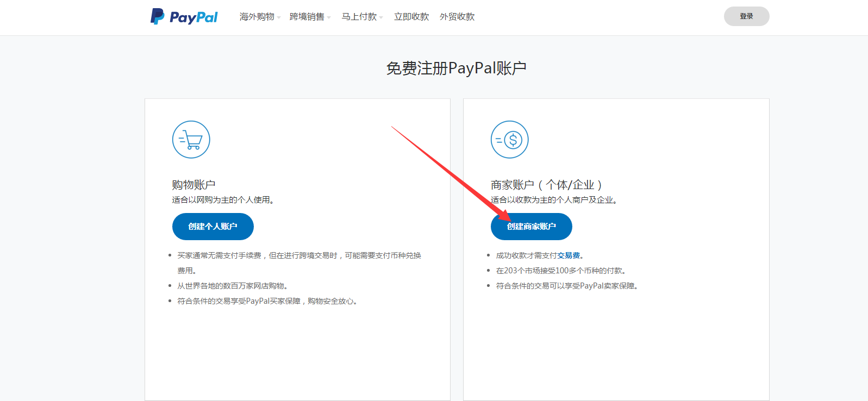Viewport: 868px width, 401px height.
Task: Click bullet 买家通常无需支付手续费
Action: [299, 263]
